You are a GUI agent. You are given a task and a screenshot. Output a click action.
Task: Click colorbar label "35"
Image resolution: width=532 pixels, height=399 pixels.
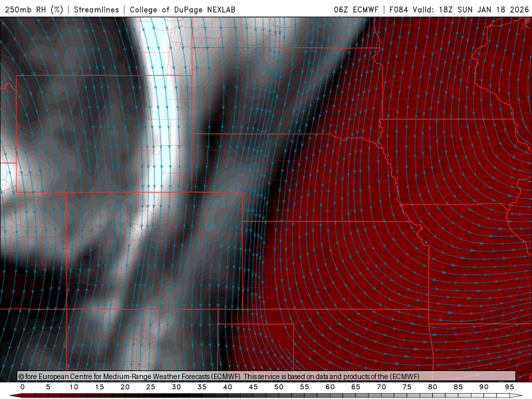pos(202,387)
